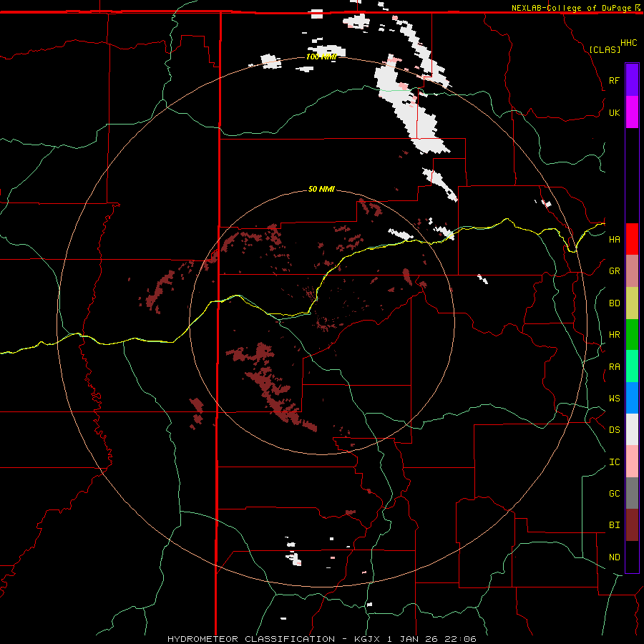Click the BD yellow legend swatch
The width and height of the screenshot is (644, 644).
tap(632, 303)
